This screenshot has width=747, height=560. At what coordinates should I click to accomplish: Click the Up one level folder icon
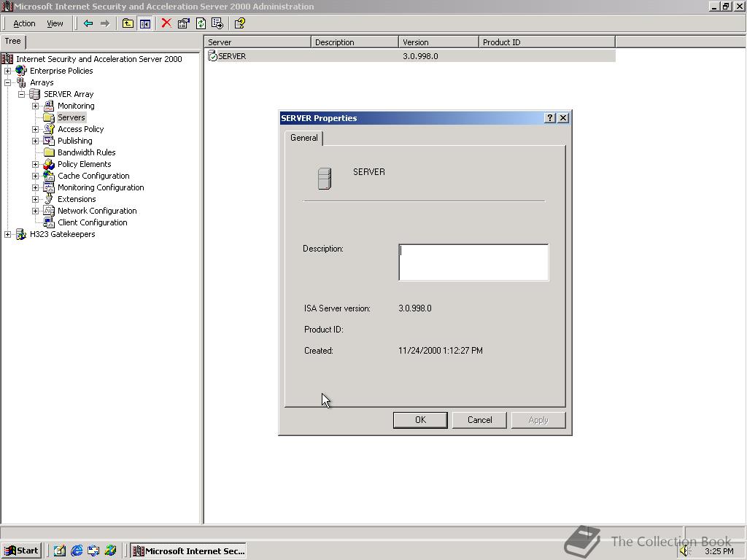coord(128,23)
